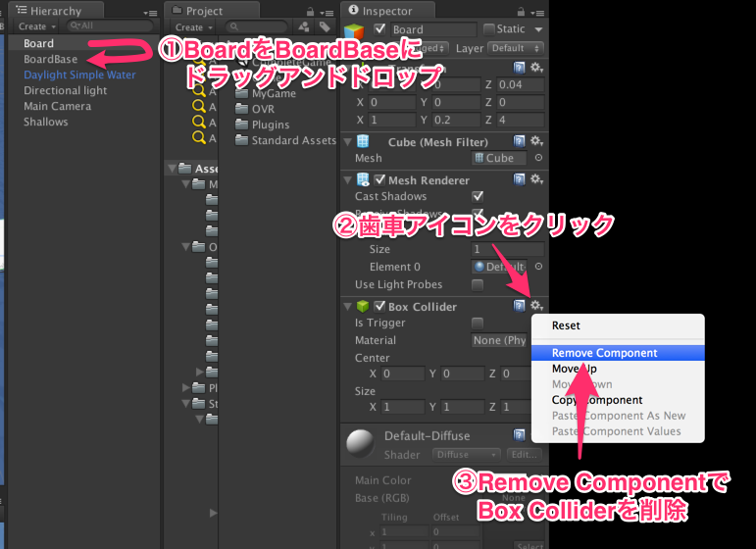Viewport: 756px width, 549px height.
Task: Click the Inspector panel lock icon
Action: coord(521,12)
